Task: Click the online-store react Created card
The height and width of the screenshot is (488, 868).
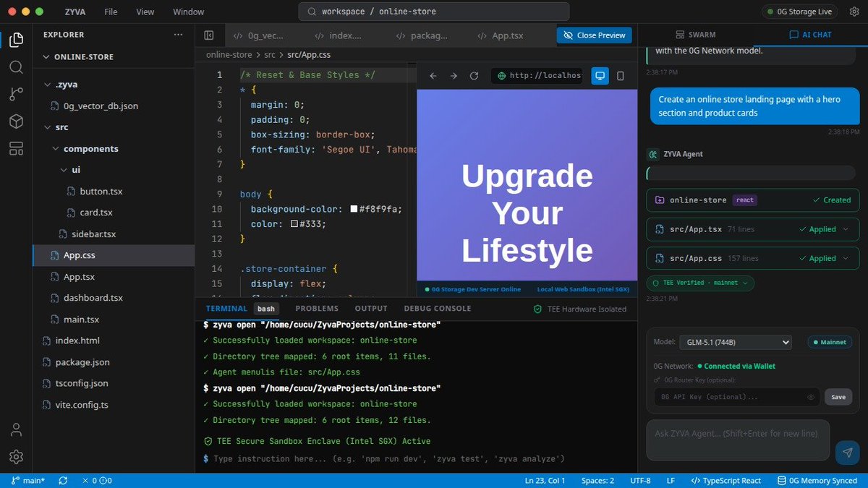Action: click(x=753, y=200)
